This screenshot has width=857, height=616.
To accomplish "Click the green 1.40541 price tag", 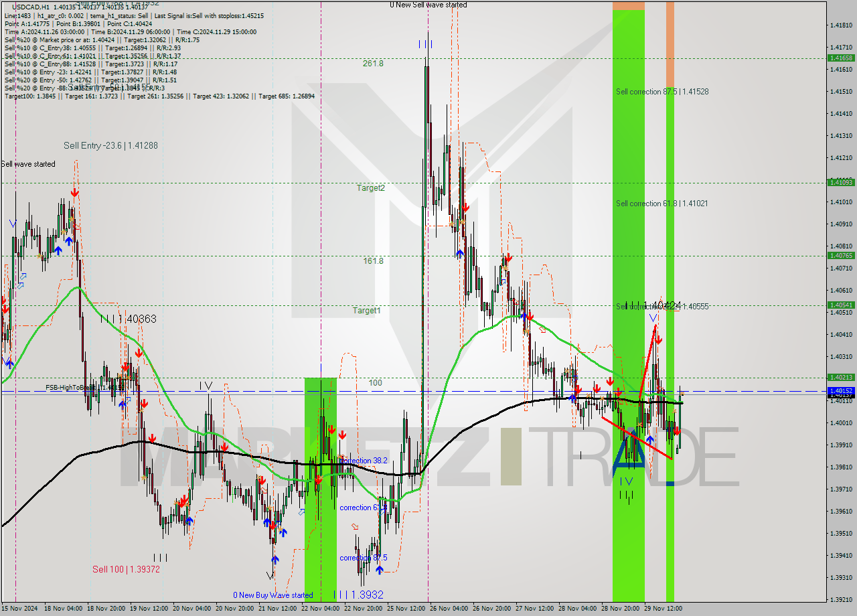I will click(841, 305).
